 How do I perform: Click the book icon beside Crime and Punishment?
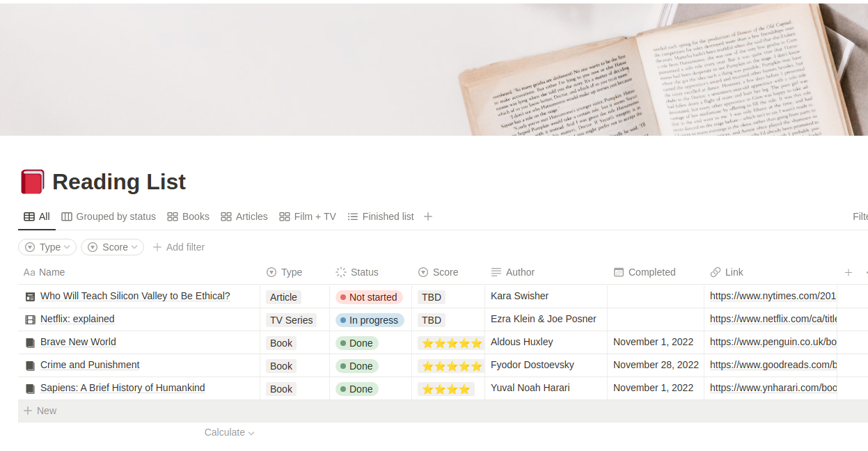coord(30,365)
